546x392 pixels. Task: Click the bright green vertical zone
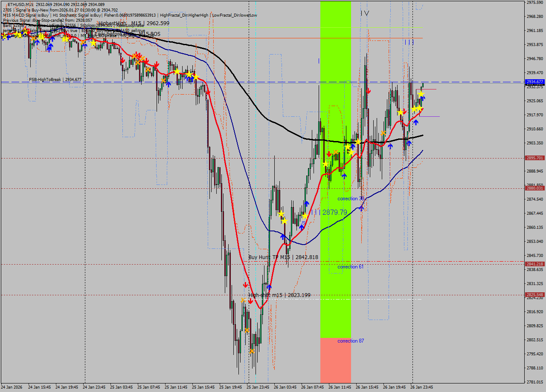point(335,128)
